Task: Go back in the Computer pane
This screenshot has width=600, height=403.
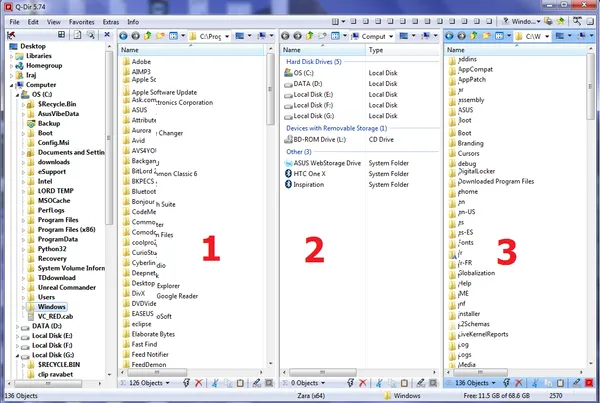Action: pyautogui.click(x=285, y=36)
